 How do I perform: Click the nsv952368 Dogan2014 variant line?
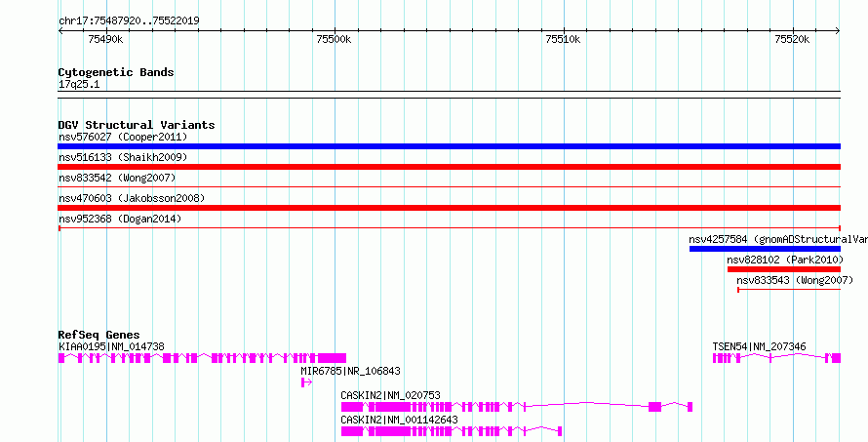(449, 227)
